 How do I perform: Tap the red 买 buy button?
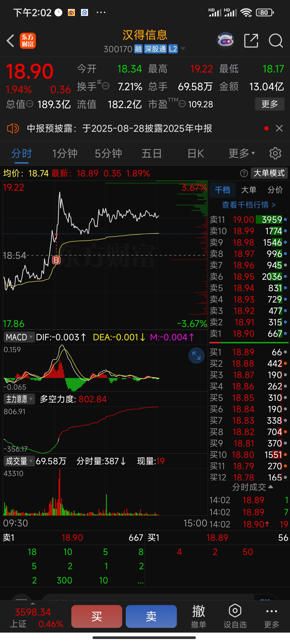coord(97,616)
